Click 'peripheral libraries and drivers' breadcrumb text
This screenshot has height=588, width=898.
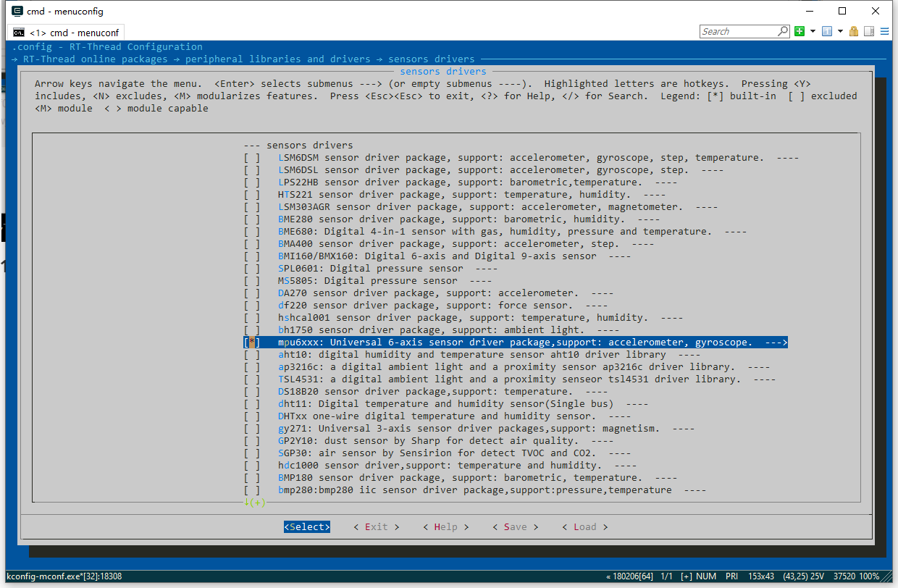(x=278, y=59)
